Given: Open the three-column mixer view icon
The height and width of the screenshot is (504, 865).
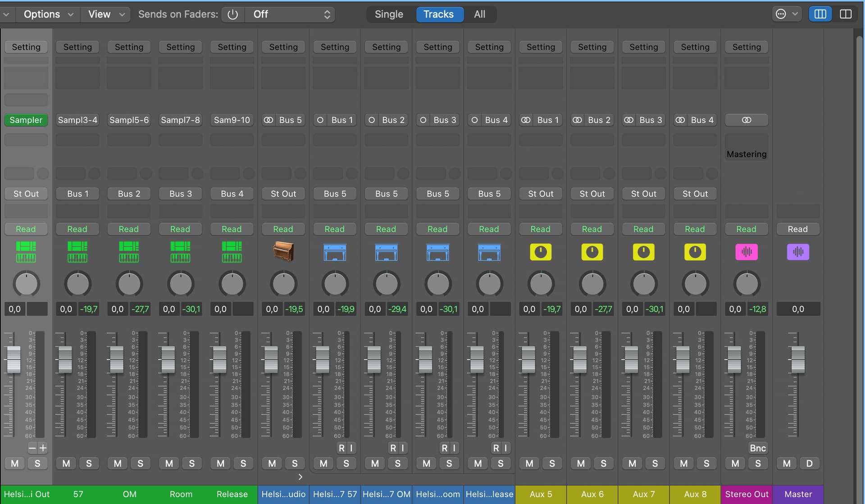Looking at the screenshot, I should tap(820, 14).
